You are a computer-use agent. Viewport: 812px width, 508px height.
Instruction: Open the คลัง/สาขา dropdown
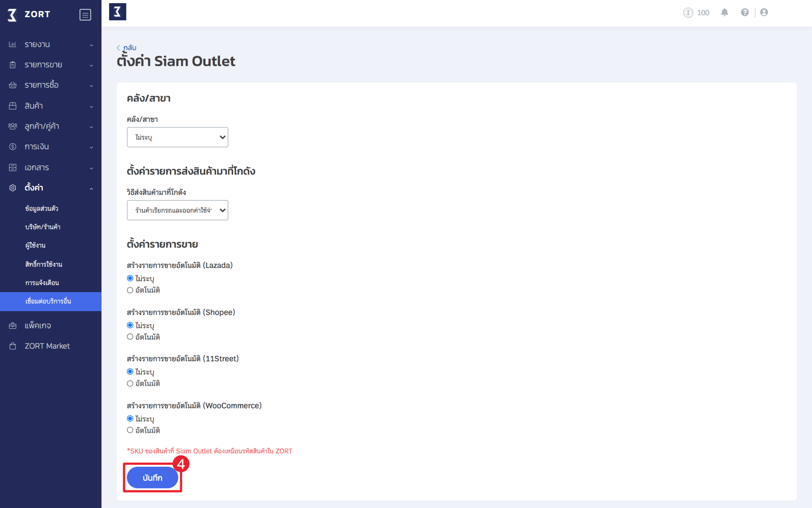pos(177,137)
